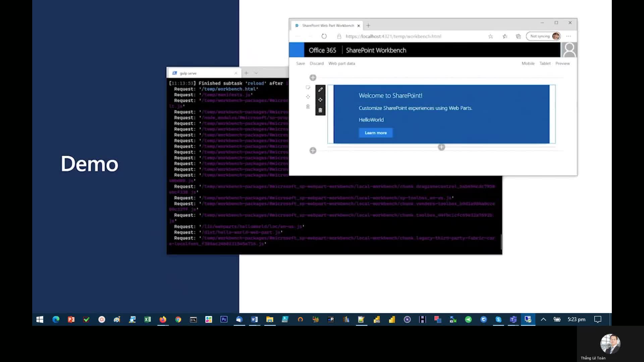Open the browser favorites list icon
Viewport: 644px width, 362px height.
(505, 36)
